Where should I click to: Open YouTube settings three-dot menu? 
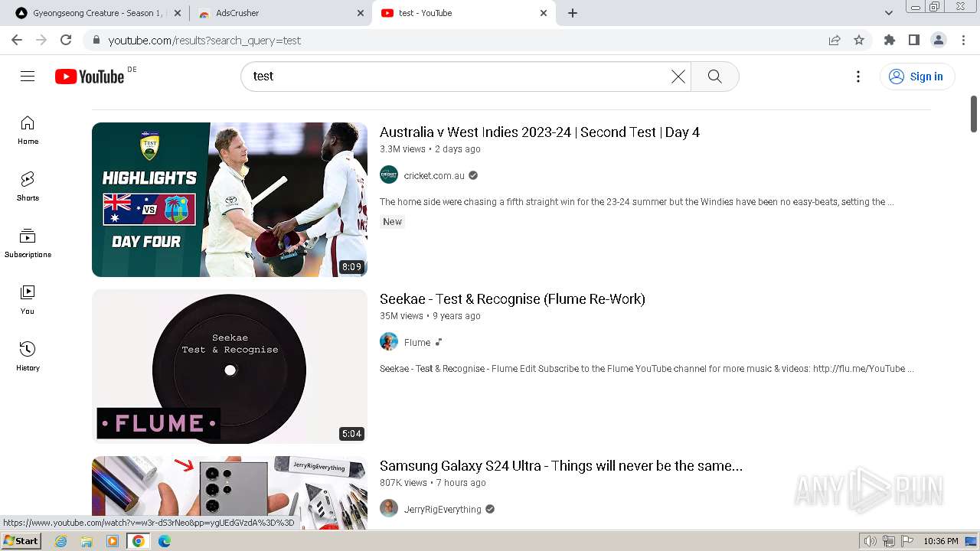858,77
